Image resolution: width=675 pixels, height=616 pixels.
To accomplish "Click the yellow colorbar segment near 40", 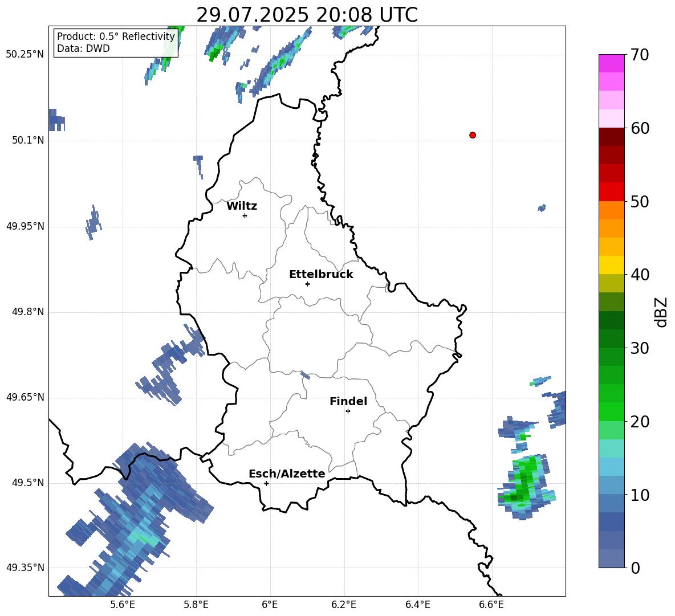I will (x=611, y=265).
